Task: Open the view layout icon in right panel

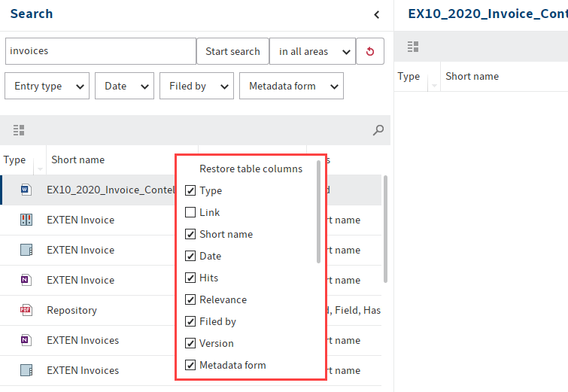Action: pos(412,47)
